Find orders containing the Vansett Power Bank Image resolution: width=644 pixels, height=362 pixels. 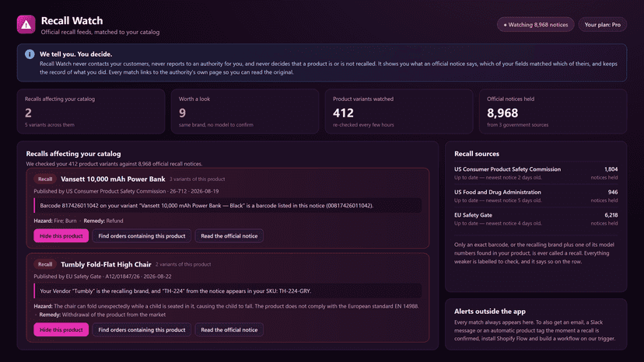coord(142,236)
